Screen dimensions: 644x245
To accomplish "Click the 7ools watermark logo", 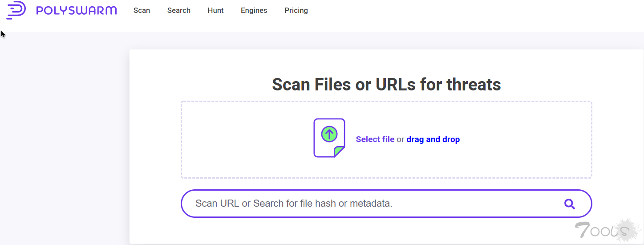I will pos(607,230).
